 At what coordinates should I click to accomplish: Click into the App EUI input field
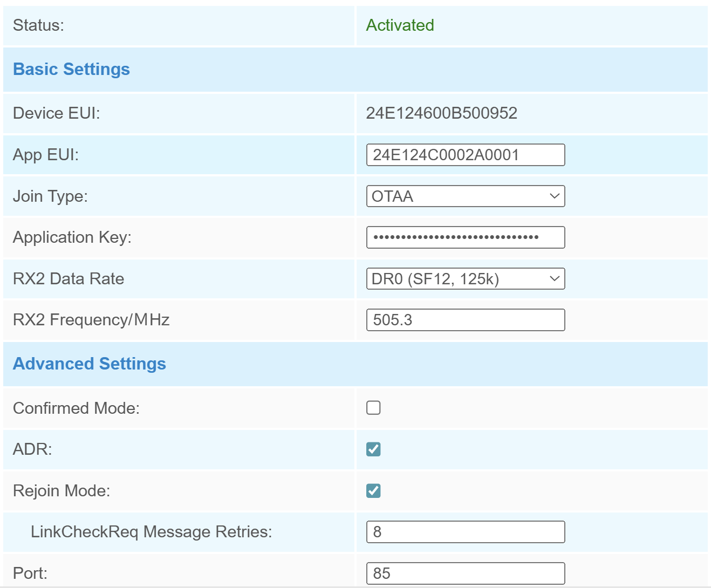pos(465,155)
